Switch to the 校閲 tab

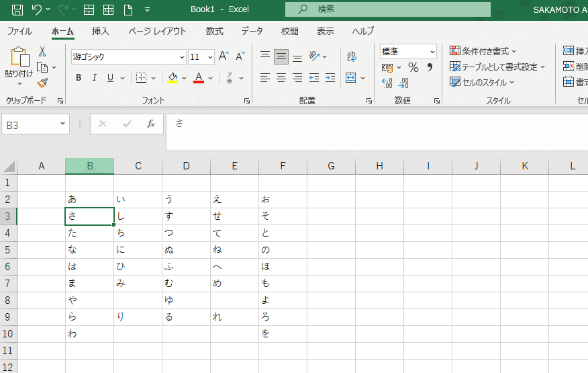[x=289, y=31]
